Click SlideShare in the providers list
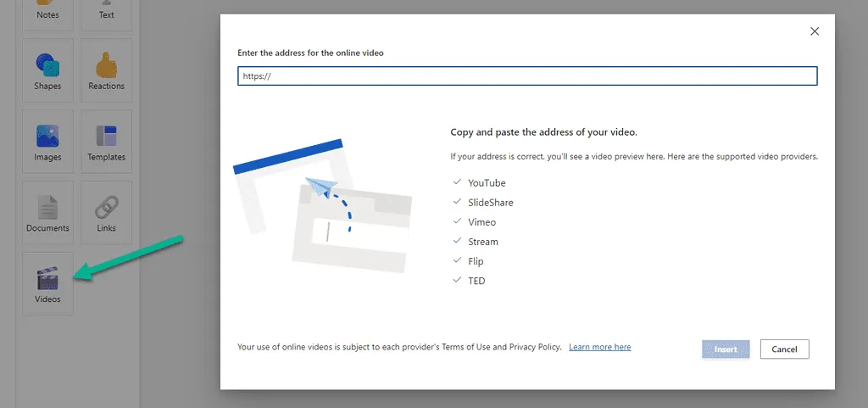This screenshot has height=408, width=868. coord(490,203)
